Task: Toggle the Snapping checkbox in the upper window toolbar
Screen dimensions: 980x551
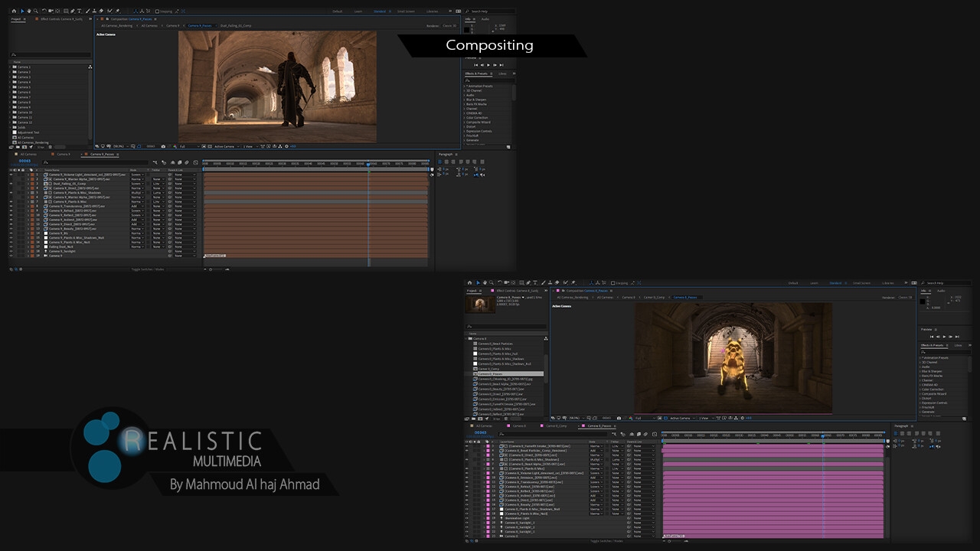Action: click(158, 11)
